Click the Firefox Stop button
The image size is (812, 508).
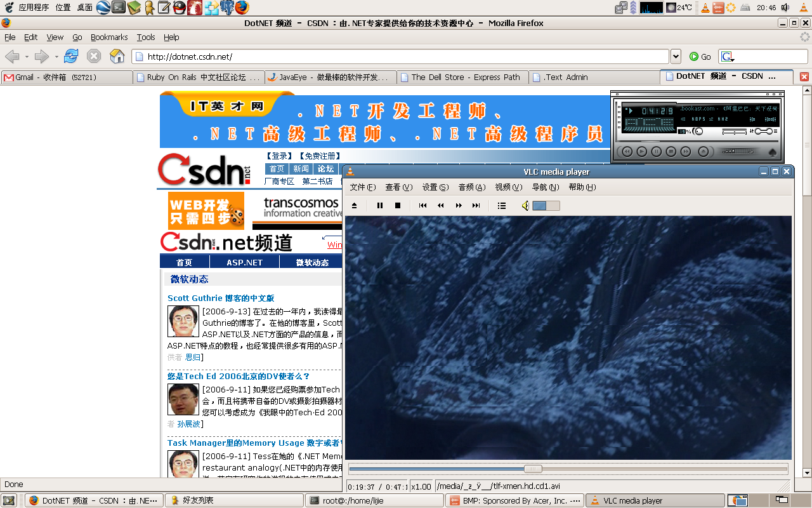click(x=94, y=56)
